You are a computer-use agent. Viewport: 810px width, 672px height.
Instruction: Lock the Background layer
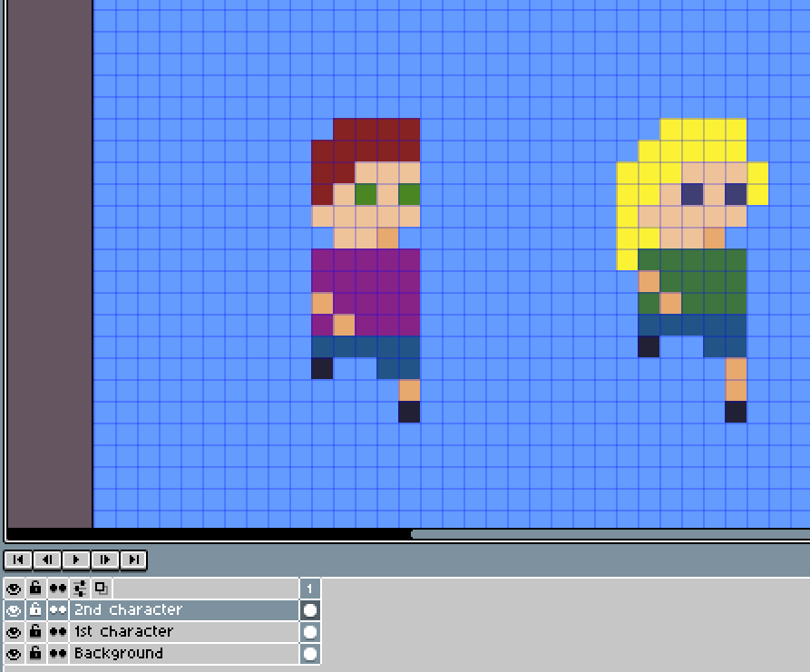coord(35,653)
